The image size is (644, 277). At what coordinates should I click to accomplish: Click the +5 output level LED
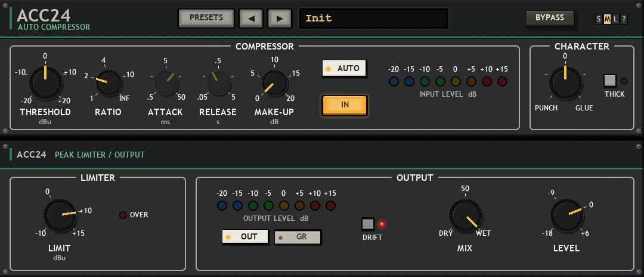click(299, 205)
